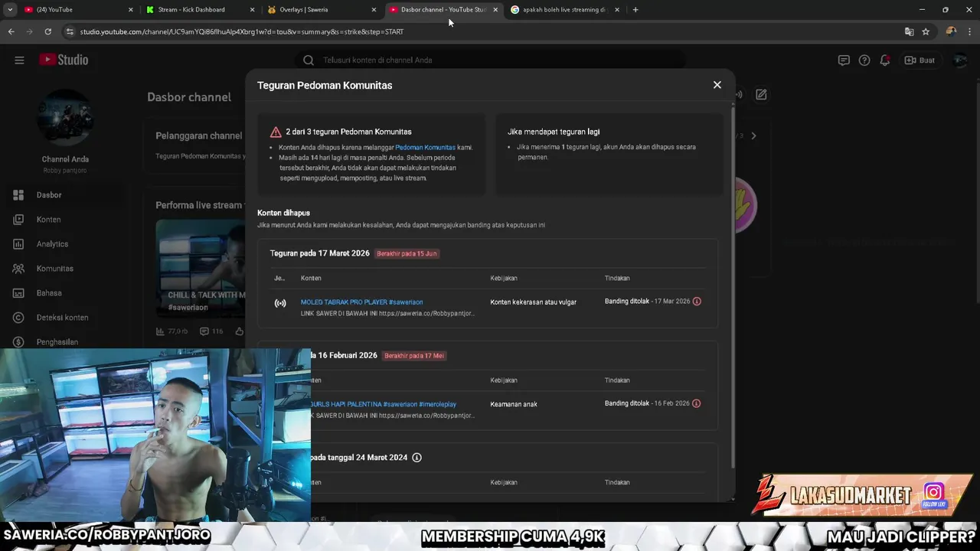
Task: Close the Dasbor channel YouTube Studio tab
Action: coord(495,10)
